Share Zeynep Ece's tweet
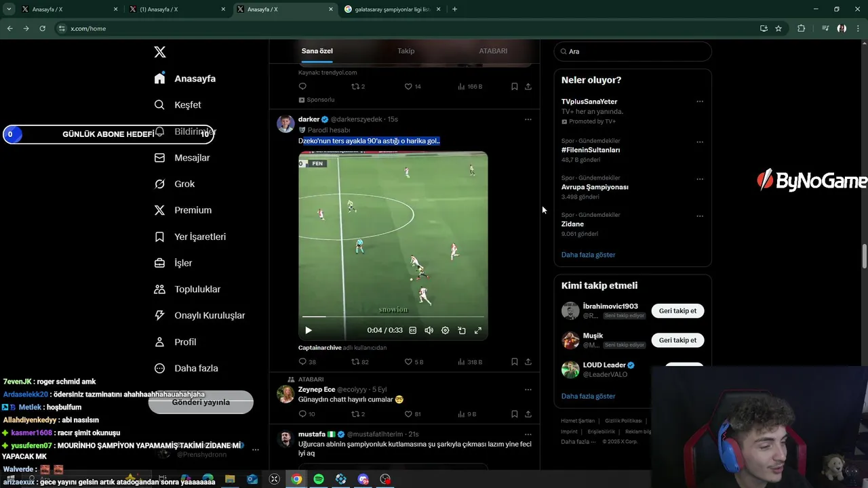 coord(528,414)
